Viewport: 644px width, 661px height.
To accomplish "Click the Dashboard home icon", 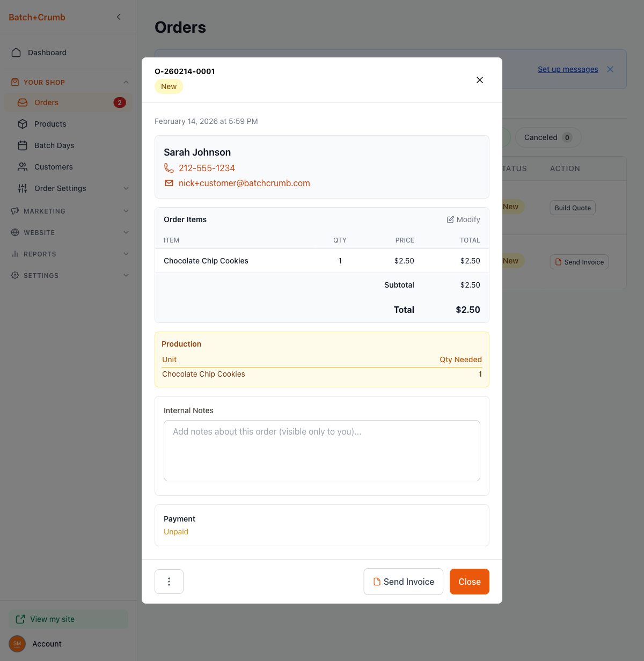I will pyautogui.click(x=16, y=53).
